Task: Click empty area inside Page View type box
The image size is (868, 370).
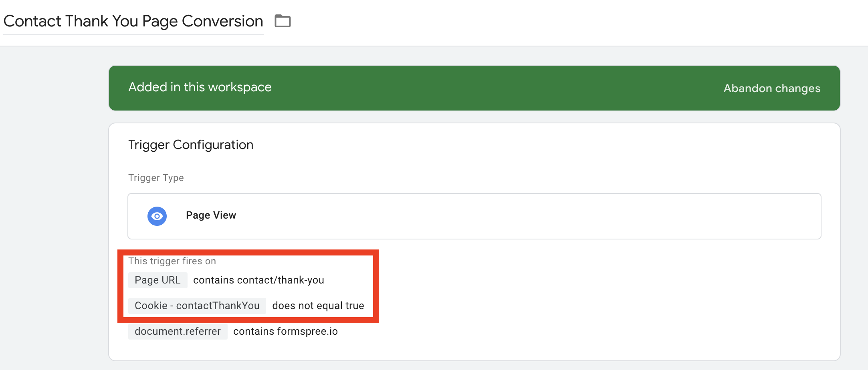Action: click(x=521, y=216)
